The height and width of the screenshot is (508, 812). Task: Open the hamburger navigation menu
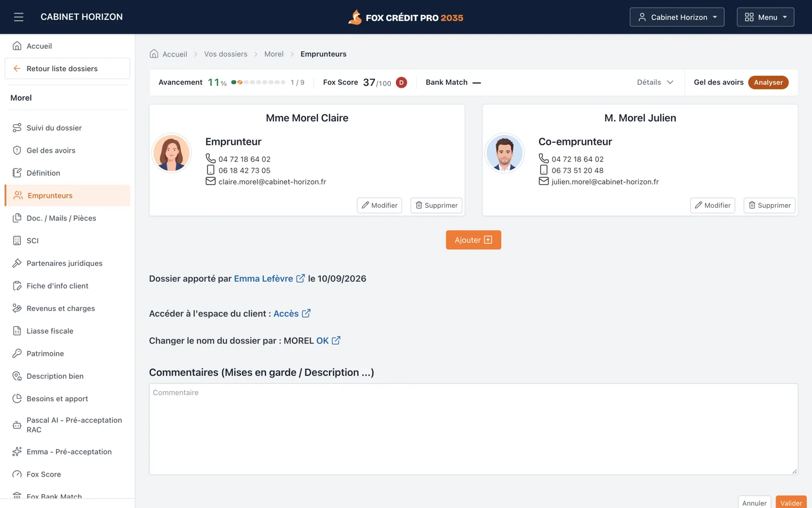19,17
